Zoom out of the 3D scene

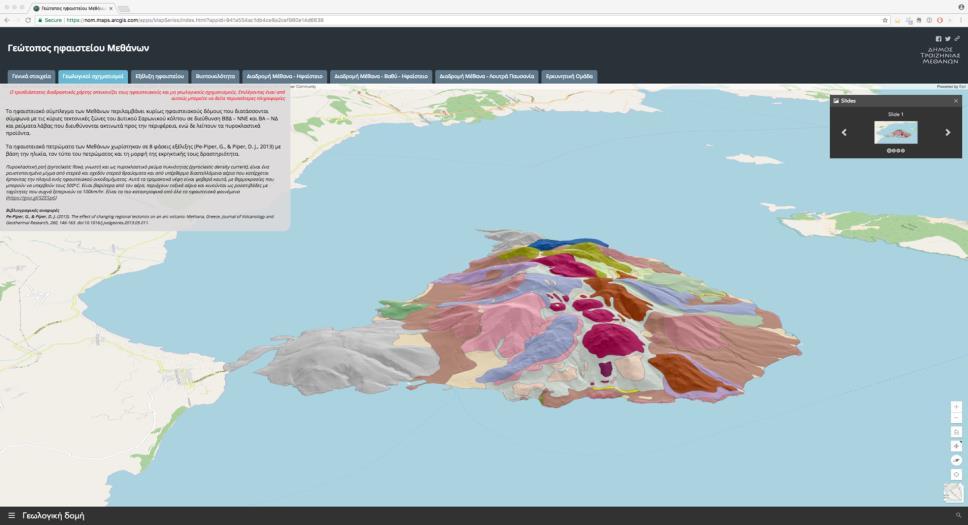pos(956,418)
